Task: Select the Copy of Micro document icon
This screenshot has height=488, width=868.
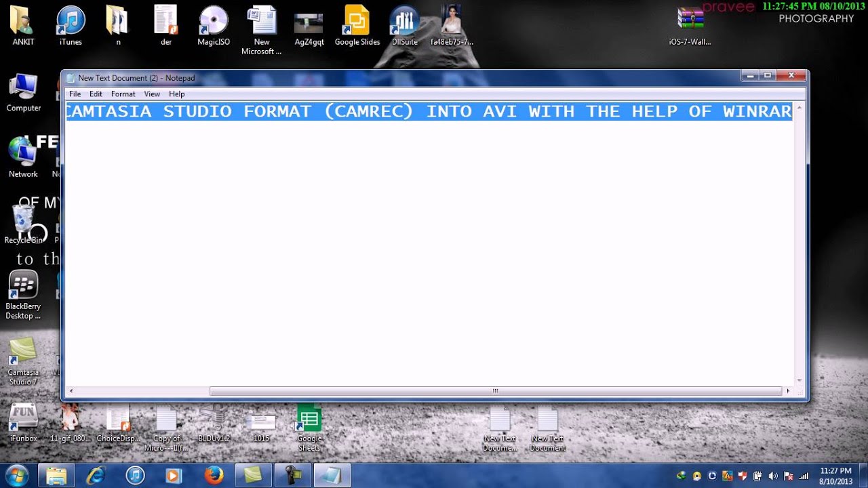Action: click(x=166, y=428)
